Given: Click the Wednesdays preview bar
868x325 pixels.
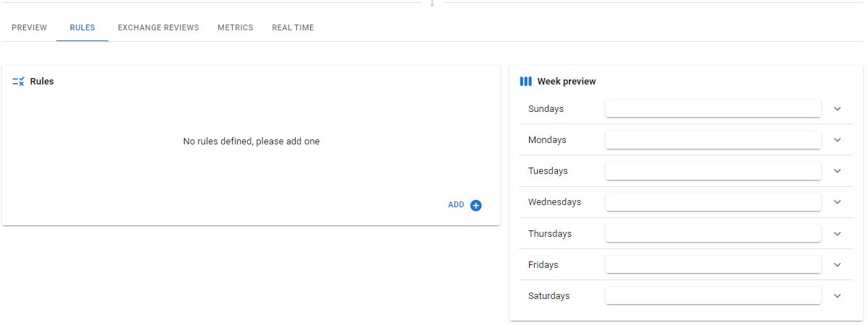Looking at the screenshot, I should [x=713, y=202].
